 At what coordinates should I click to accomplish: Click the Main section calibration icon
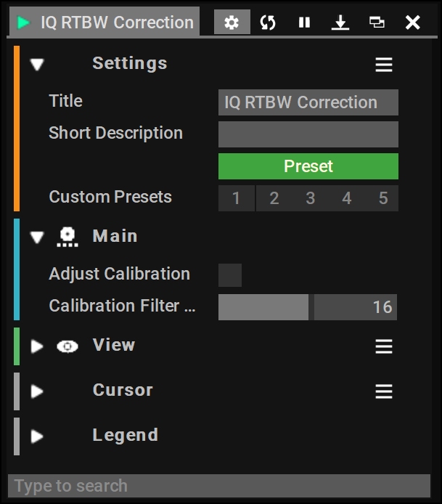coord(67,237)
